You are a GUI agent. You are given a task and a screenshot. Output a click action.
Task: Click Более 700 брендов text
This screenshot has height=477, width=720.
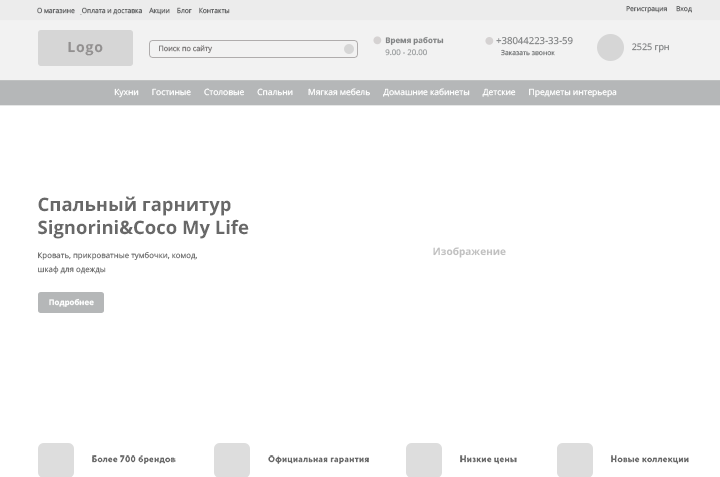coord(133,459)
